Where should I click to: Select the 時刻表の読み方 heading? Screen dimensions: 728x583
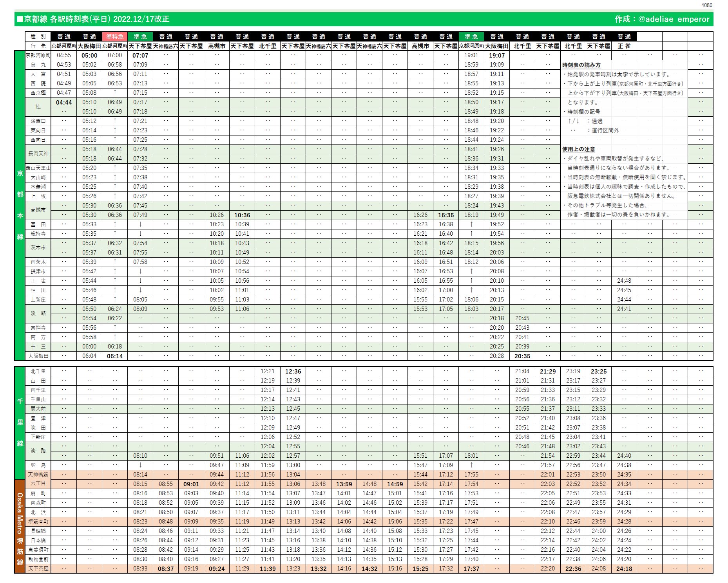point(581,65)
